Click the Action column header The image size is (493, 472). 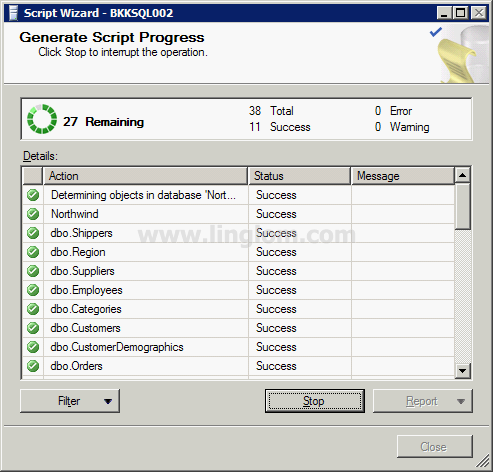(x=145, y=176)
